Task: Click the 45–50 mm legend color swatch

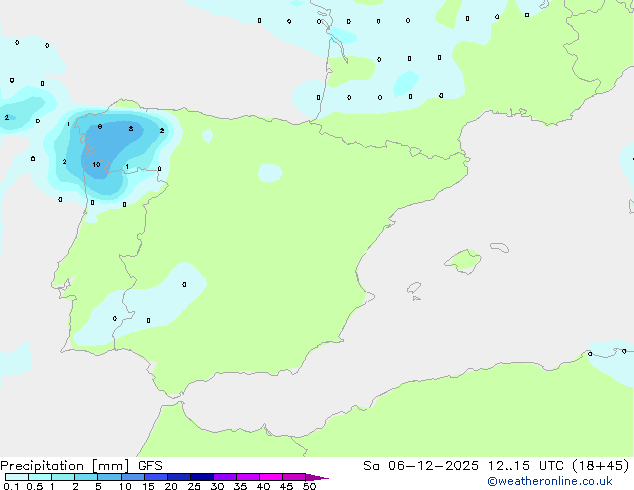Action: tap(294, 477)
